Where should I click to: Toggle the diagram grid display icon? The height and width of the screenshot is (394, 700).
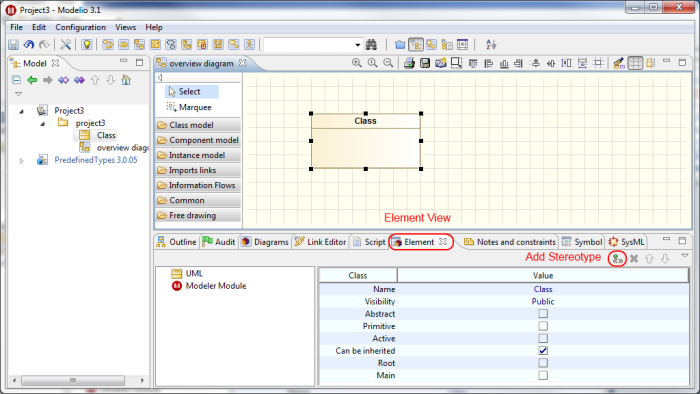click(635, 63)
